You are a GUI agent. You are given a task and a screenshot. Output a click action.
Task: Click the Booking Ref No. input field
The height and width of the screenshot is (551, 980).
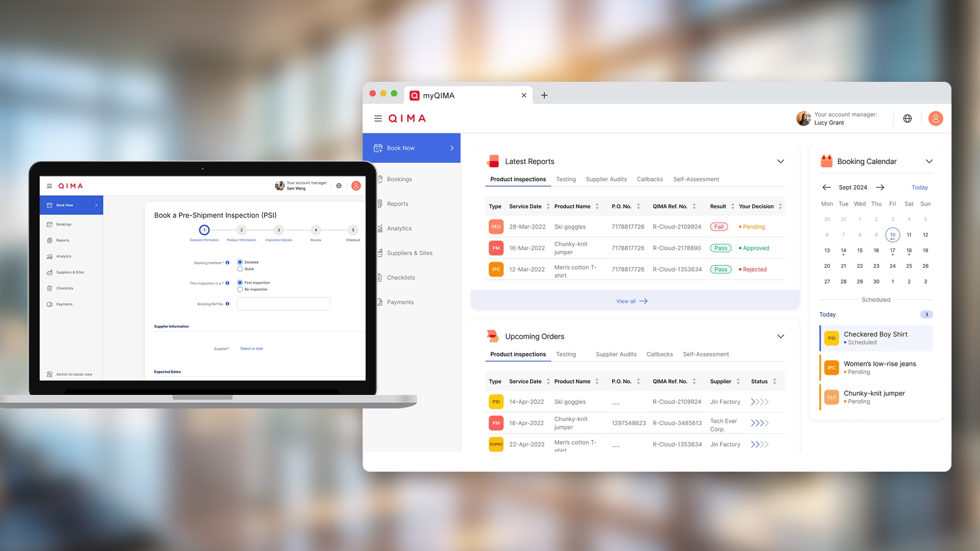coord(283,304)
